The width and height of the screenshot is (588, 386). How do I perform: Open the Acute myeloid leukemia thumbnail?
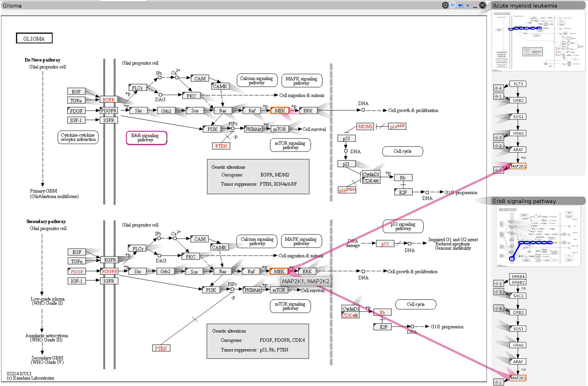coord(539,40)
